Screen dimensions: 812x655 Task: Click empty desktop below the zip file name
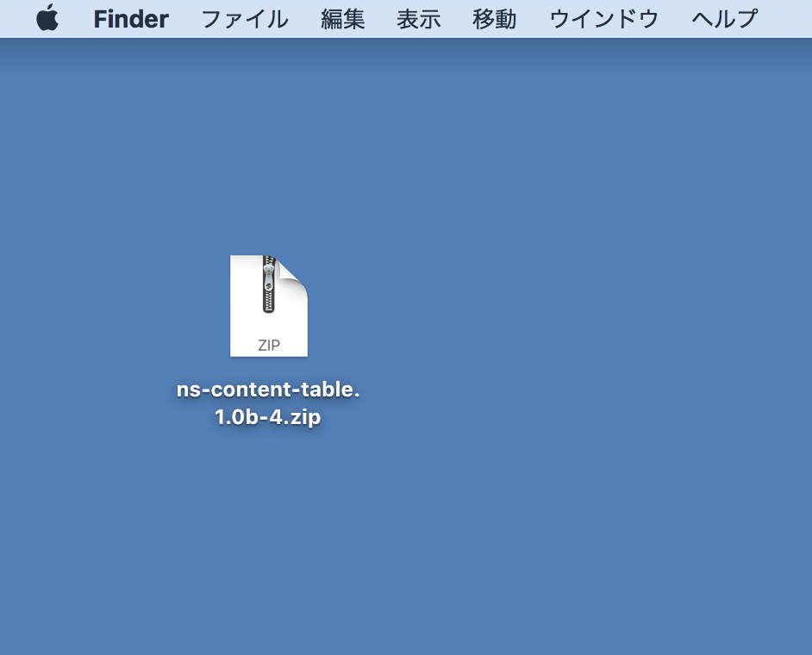tap(268, 534)
